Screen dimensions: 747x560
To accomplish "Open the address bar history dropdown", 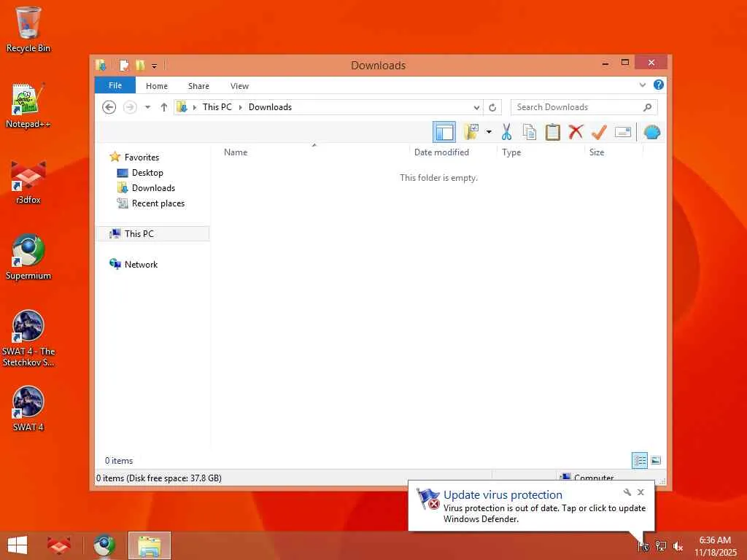I will click(x=476, y=108).
